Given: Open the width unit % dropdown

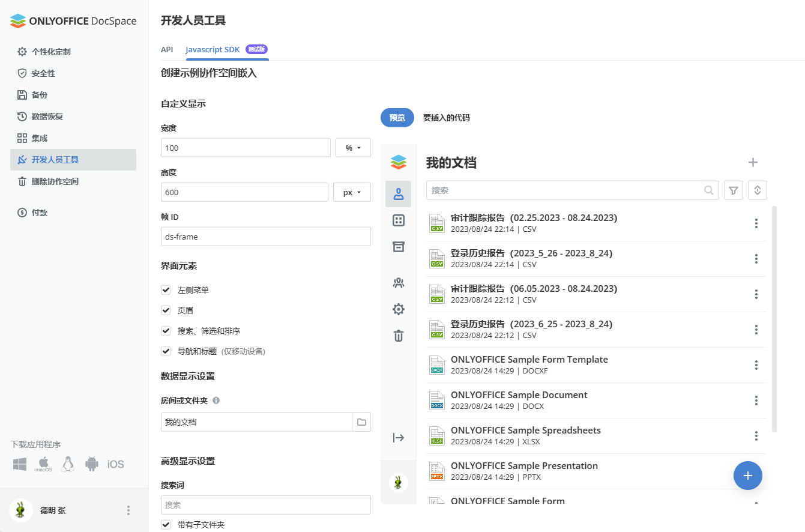Looking at the screenshot, I should click(x=353, y=148).
